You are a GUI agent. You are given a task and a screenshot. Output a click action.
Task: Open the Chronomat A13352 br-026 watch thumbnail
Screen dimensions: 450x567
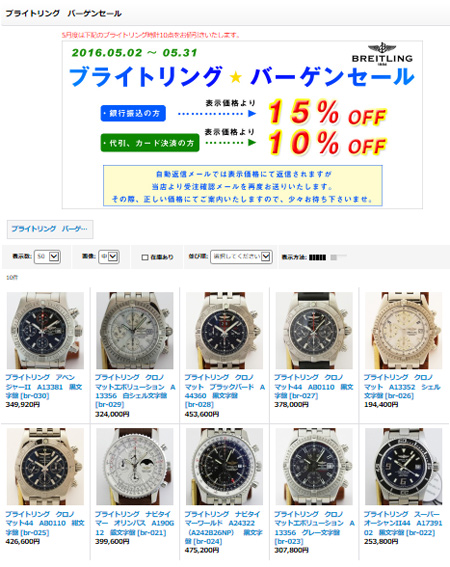[403, 331]
